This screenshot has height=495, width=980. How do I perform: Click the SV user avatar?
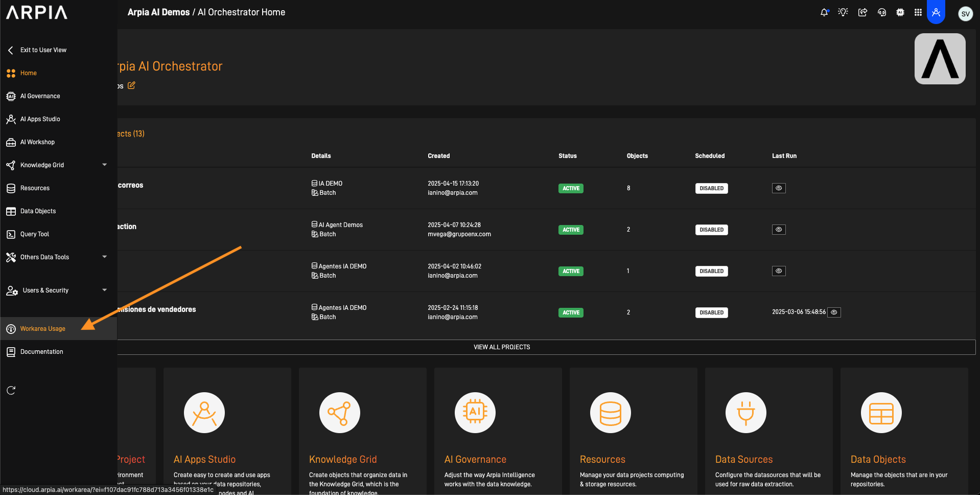(x=965, y=14)
